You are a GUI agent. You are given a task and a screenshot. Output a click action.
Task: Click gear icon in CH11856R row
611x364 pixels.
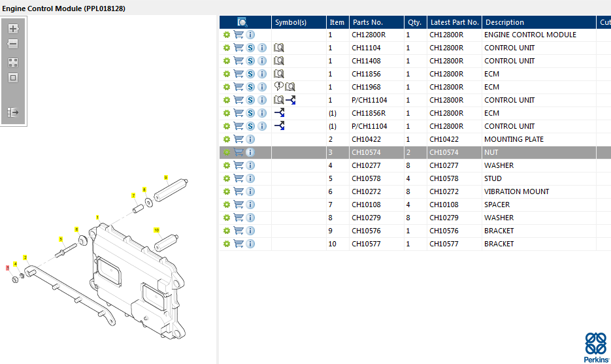(226, 113)
